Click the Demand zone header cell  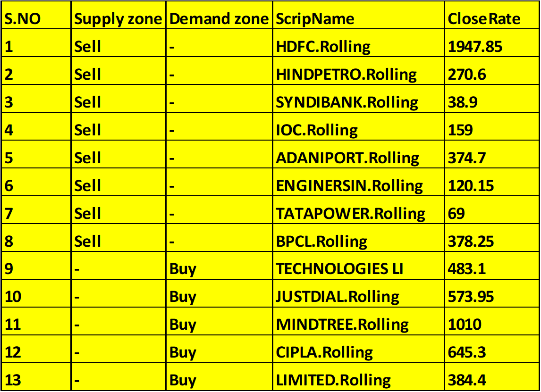219,19
